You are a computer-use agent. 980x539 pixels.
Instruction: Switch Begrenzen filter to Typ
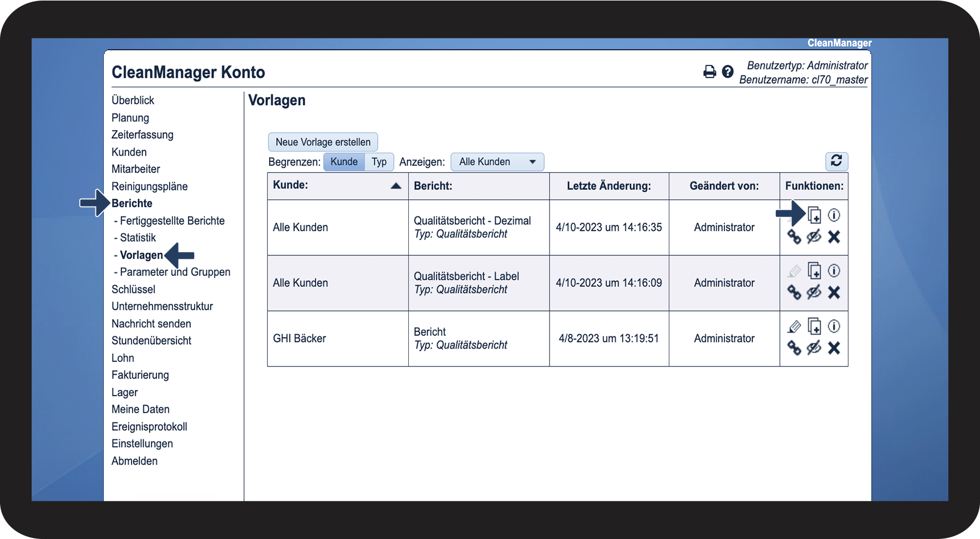pyautogui.click(x=379, y=162)
